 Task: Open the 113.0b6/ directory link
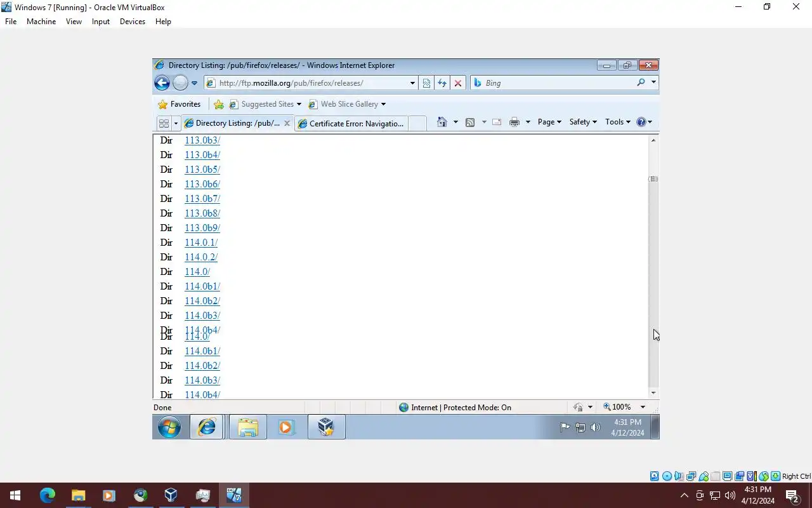point(202,184)
